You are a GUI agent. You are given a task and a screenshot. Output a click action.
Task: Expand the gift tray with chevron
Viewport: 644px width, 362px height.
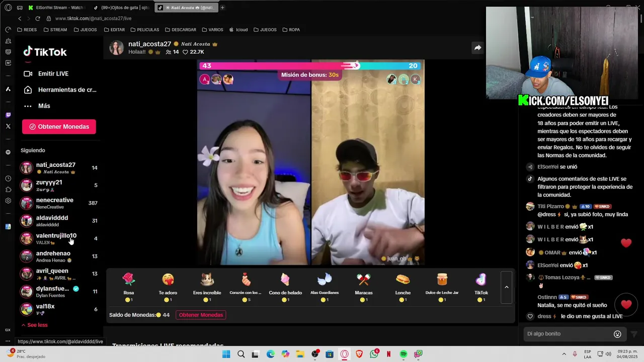click(507, 287)
